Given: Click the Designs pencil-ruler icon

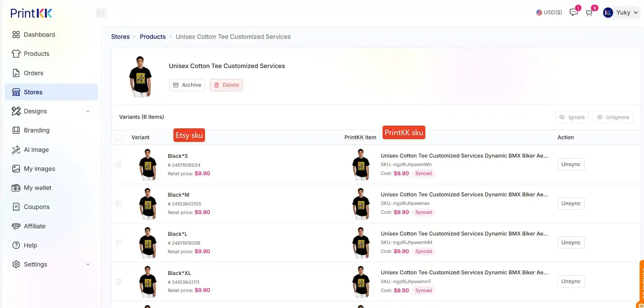Looking at the screenshot, I should pos(16,111).
